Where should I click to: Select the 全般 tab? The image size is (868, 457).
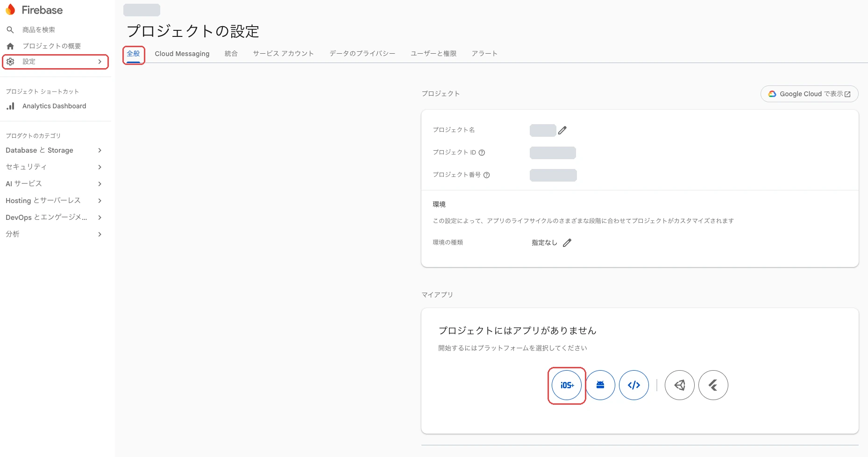coord(134,54)
